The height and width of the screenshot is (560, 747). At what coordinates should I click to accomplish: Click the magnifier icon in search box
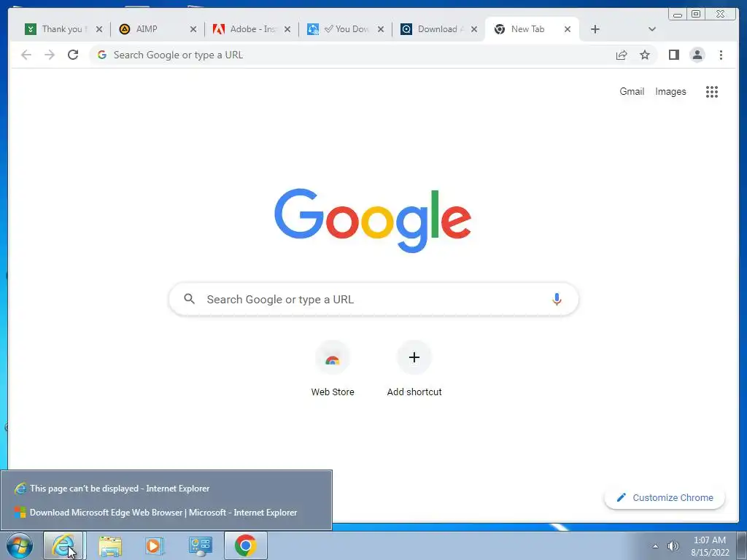[189, 299]
